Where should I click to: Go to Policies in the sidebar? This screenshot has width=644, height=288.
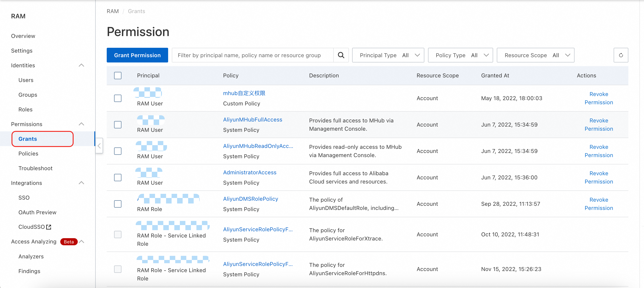coord(28,153)
